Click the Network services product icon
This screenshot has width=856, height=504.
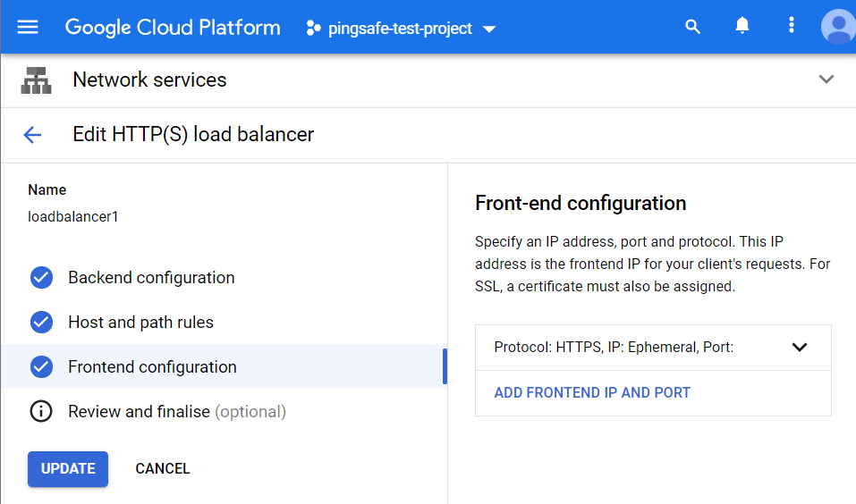click(36, 80)
